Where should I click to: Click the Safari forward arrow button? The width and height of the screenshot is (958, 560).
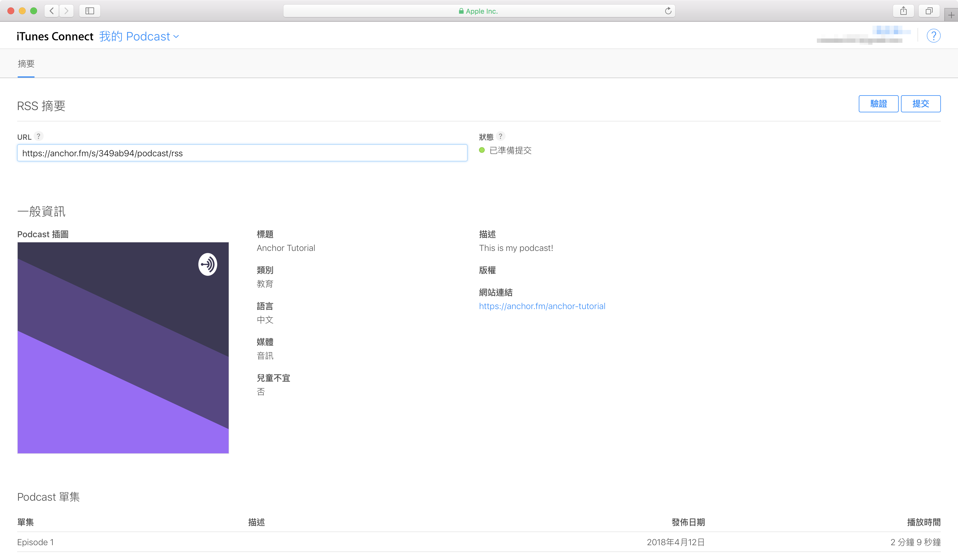click(66, 11)
